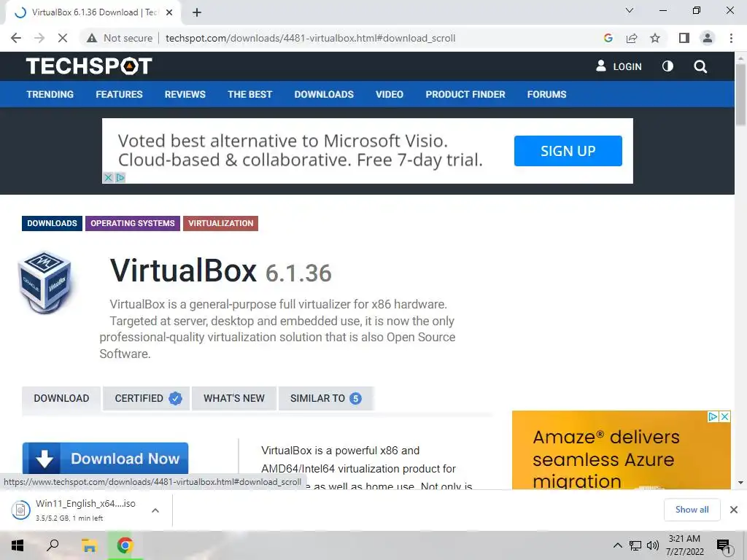Open Chrome three-dot menu
This screenshot has width=747, height=560.
tap(731, 38)
